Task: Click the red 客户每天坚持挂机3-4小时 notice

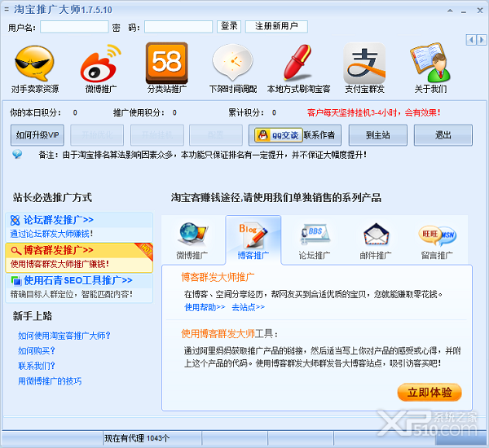Action: tap(374, 113)
